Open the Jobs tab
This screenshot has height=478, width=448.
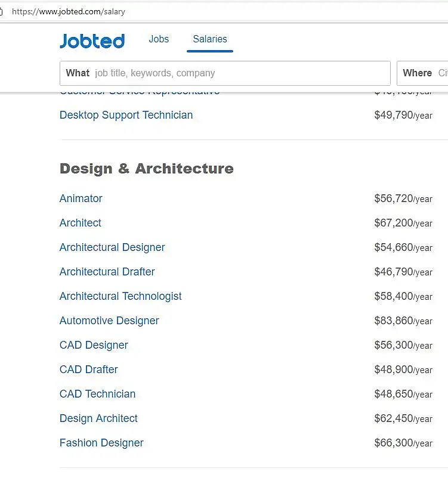(159, 39)
